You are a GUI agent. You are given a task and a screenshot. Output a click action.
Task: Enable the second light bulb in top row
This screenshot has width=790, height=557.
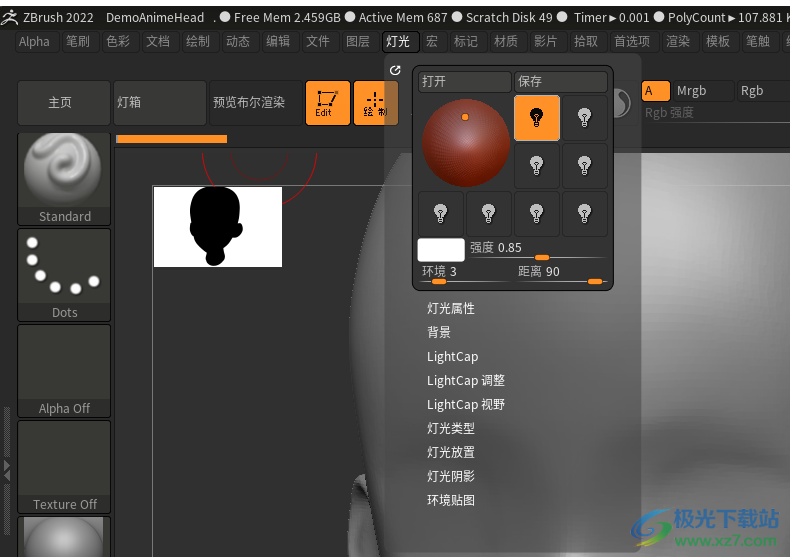point(584,118)
